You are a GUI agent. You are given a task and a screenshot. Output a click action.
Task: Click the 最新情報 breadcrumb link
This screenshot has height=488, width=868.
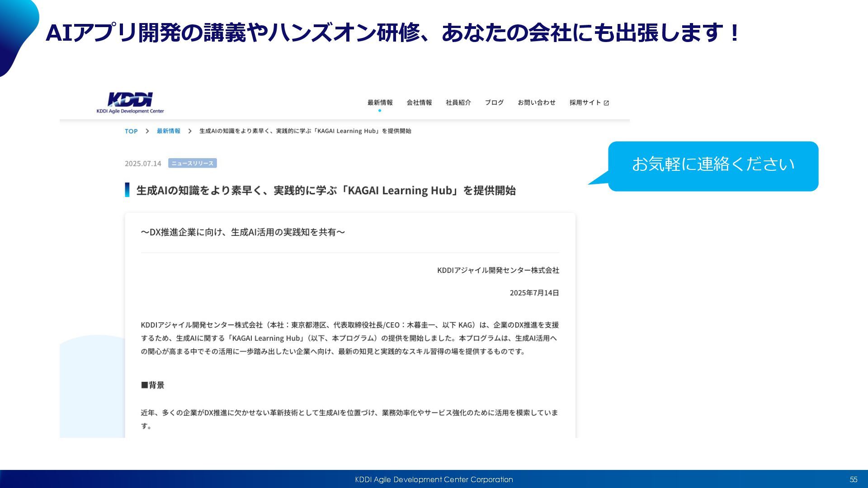click(169, 131)
